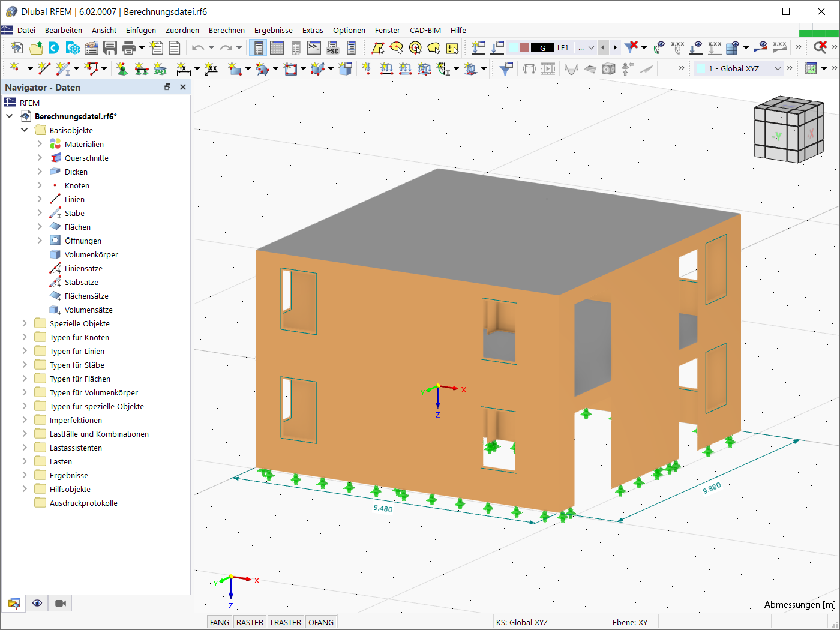The image size is (840, 630).
Task: Switch navigator to the Views camera tab
Action: [60, 603]
